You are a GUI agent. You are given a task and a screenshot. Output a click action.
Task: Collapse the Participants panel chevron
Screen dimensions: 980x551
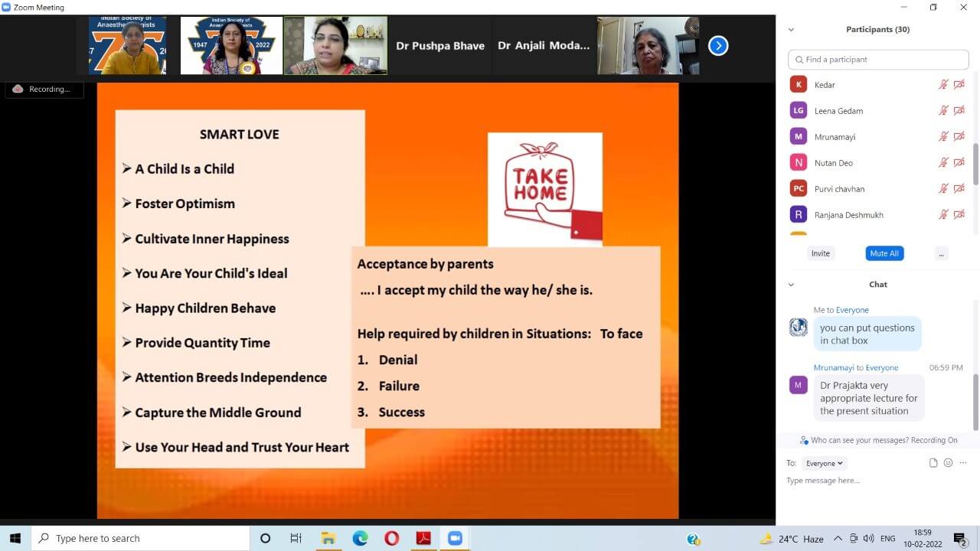791,30
